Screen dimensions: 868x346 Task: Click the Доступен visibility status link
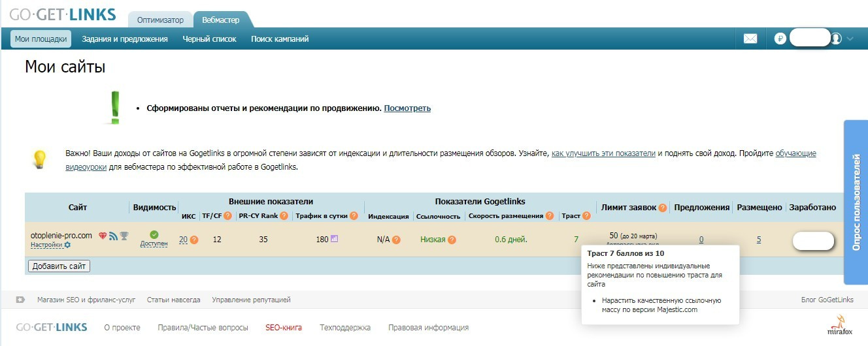pyautogui.click(x=154, y=244)
